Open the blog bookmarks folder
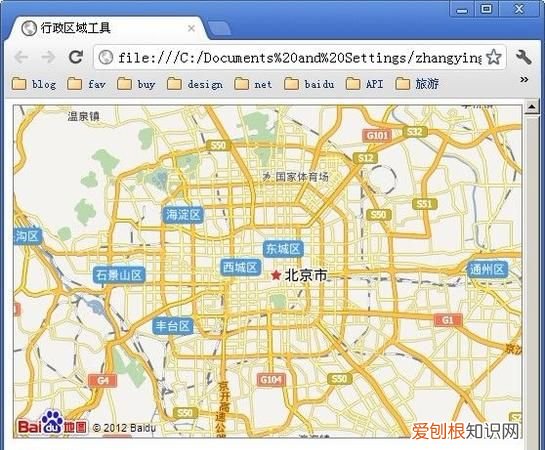545x450 pixels. [x=34, y=84]
